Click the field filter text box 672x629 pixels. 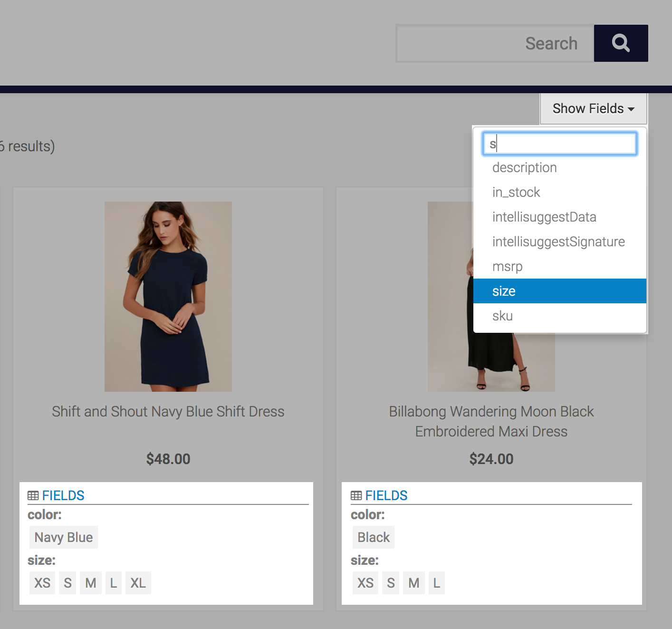click(x=559, y=144)
